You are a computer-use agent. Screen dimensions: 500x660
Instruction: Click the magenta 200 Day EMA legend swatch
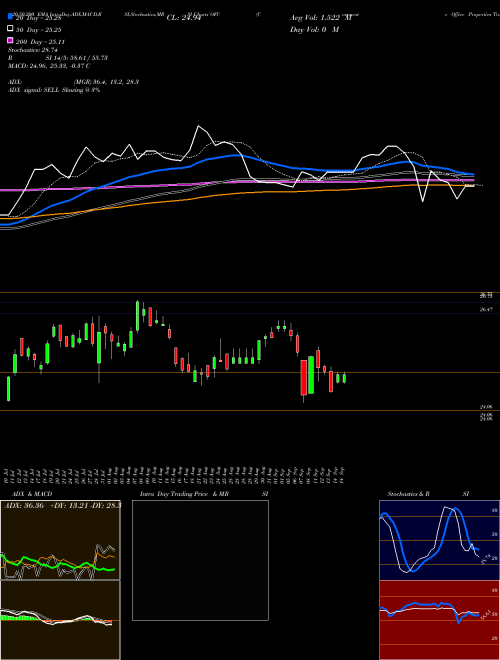[10, 41]
